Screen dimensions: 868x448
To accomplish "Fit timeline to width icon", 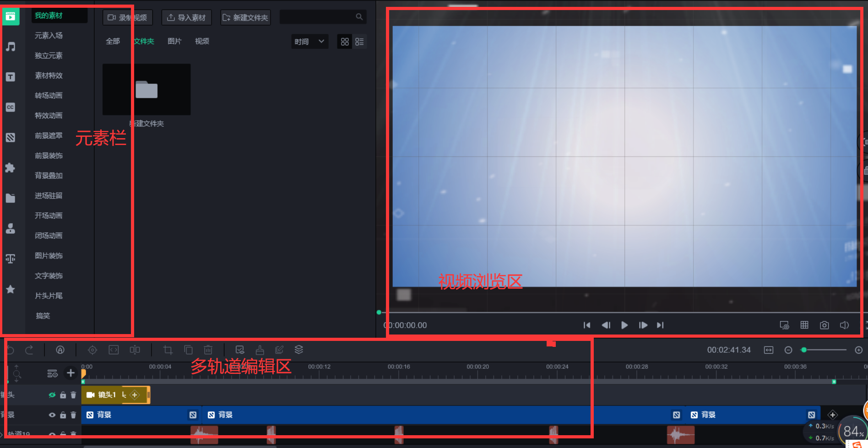I will point(769,350).
